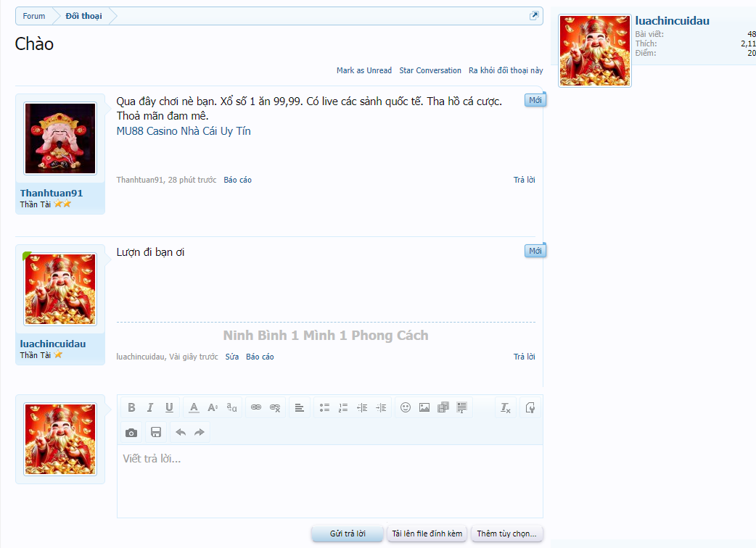Image resolution: width=756 pixels, height=548 pixels.
Task: Click the undo arrow in the editor
Action: click(181, 432)
